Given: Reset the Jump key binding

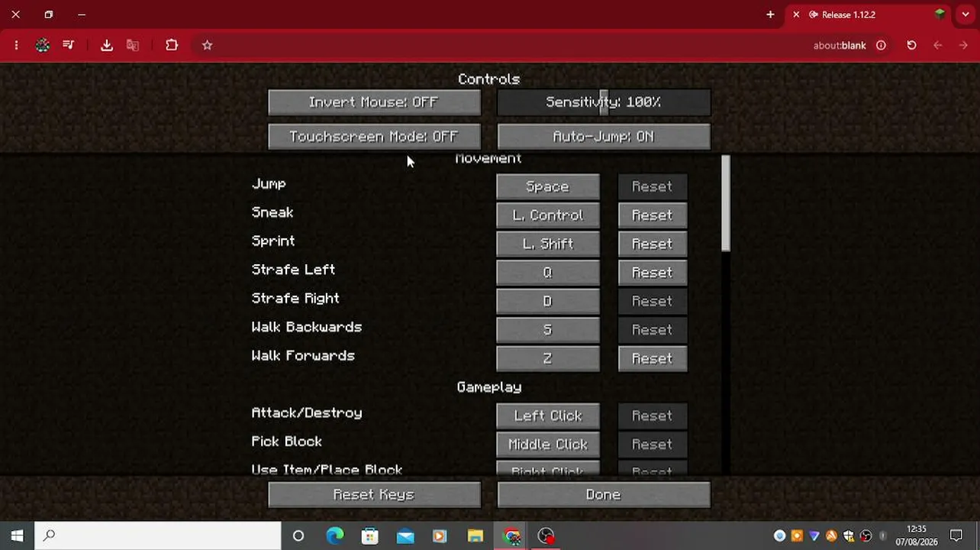Looking at the screenshot, I should tap(653, 186).
